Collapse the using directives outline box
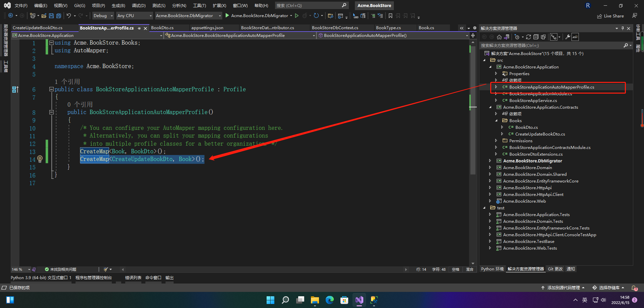Viewport: 644px width, 308px height. point(51,43)
